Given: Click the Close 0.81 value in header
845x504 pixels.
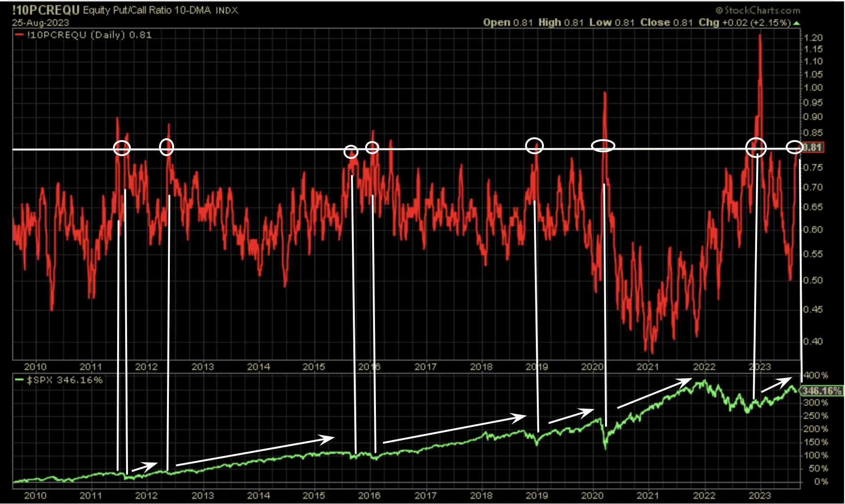Looking at the screenshot, I should point(666,23).
